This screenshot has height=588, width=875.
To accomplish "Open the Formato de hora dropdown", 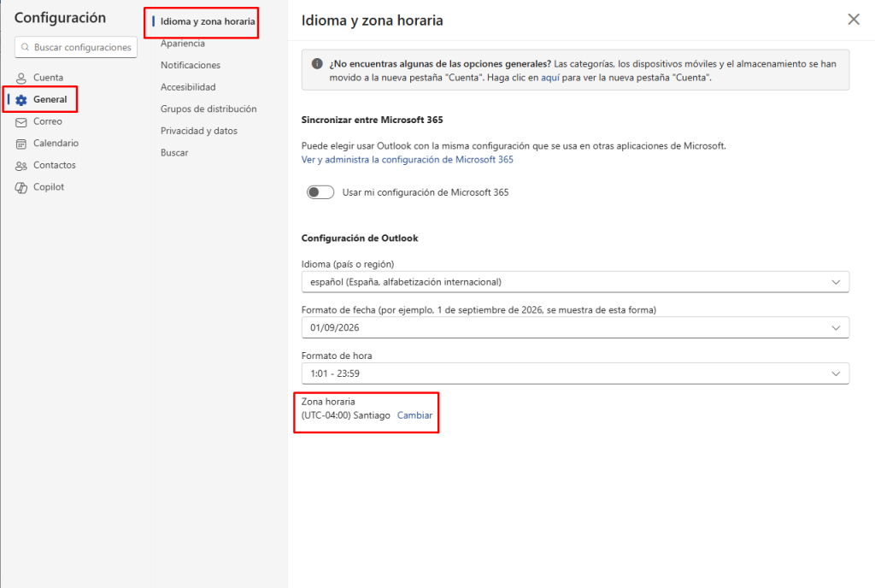I will coord(575,373).
